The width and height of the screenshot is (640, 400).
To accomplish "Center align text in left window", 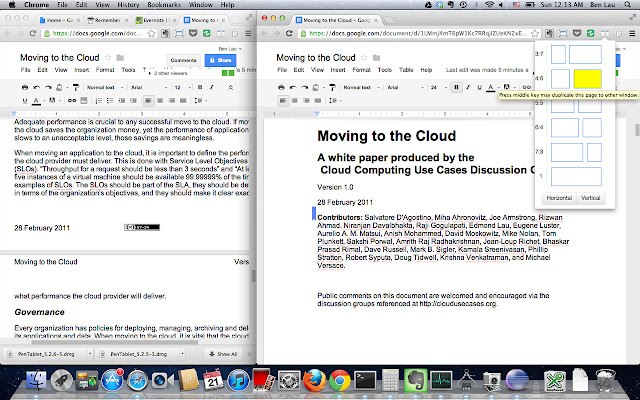I will 160,100.
